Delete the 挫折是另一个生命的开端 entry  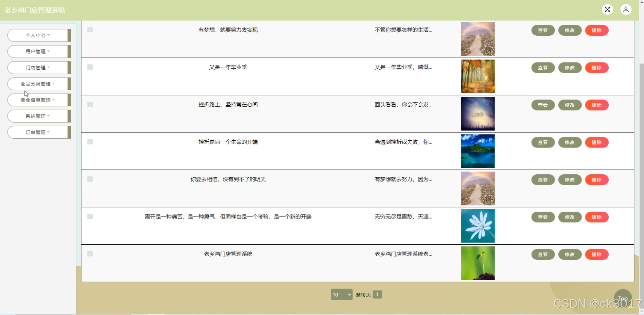coord(597,142)
